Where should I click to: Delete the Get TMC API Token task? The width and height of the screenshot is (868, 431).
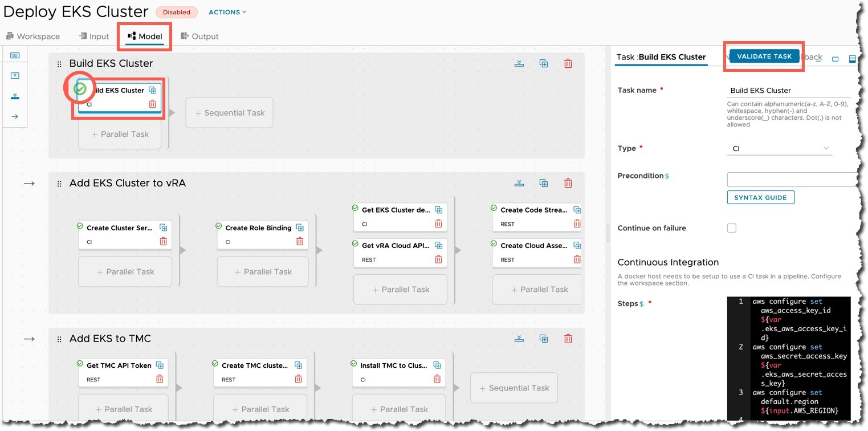click(160, 379)
